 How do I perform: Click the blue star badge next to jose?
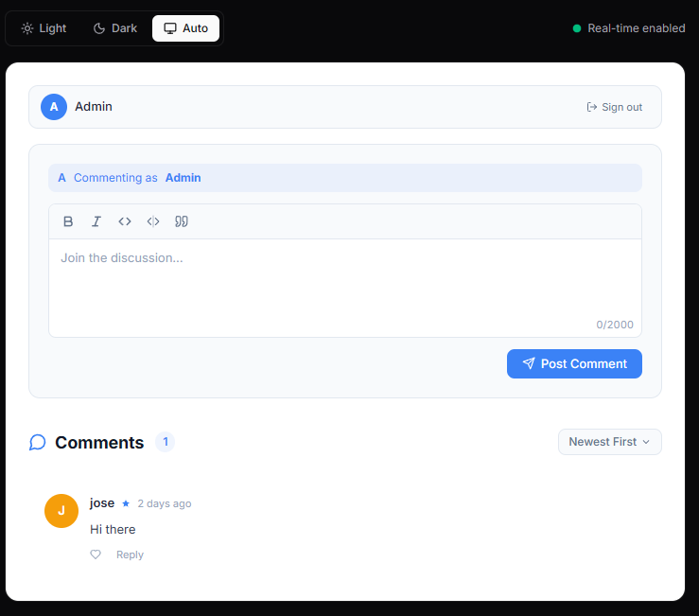[126, 503]
